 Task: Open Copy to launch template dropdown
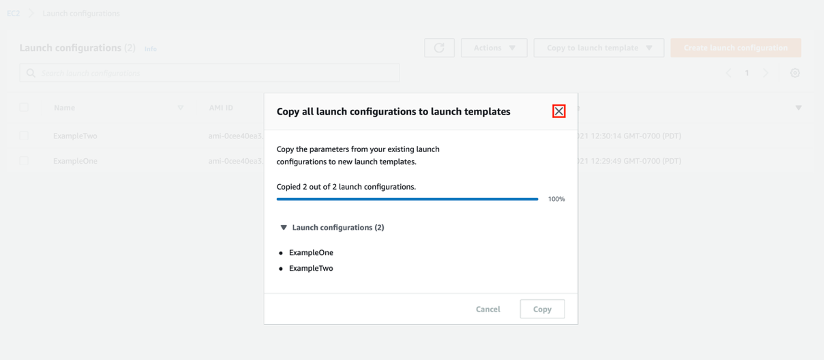599,48
